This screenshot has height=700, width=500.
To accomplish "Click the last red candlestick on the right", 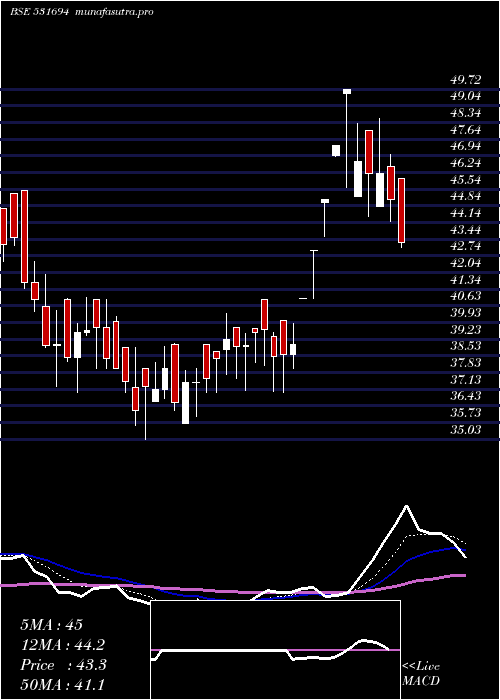I will pos(401,210).
